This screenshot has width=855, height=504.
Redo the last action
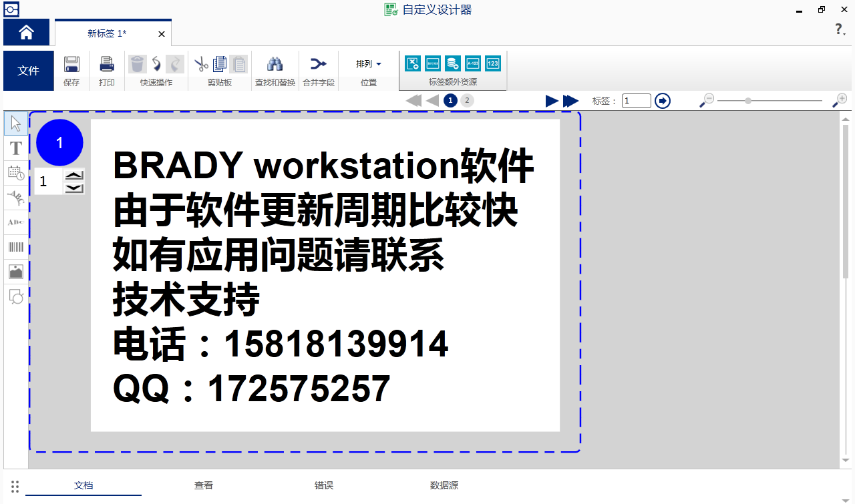tap(175, 64)
